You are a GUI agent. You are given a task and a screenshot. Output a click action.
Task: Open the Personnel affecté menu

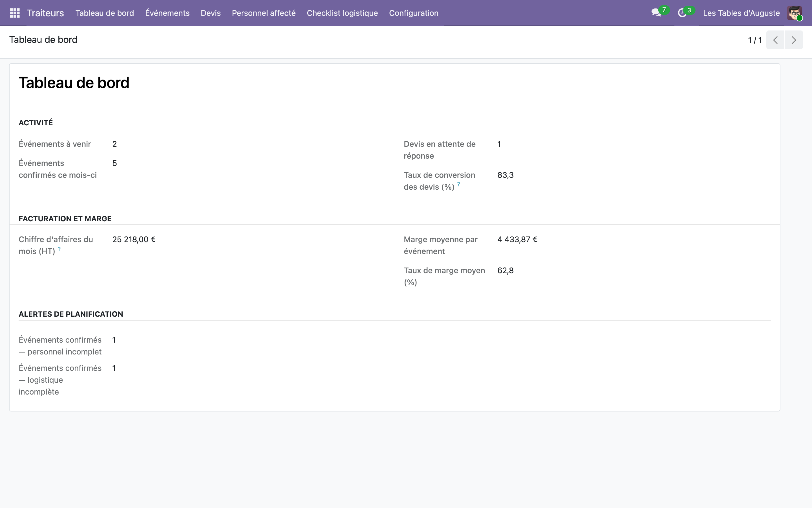click(264, 13)
